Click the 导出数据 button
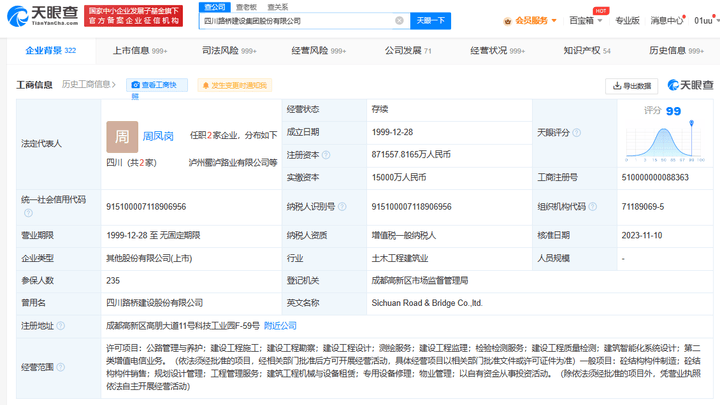The image size is (720, 405). [631, 86]
